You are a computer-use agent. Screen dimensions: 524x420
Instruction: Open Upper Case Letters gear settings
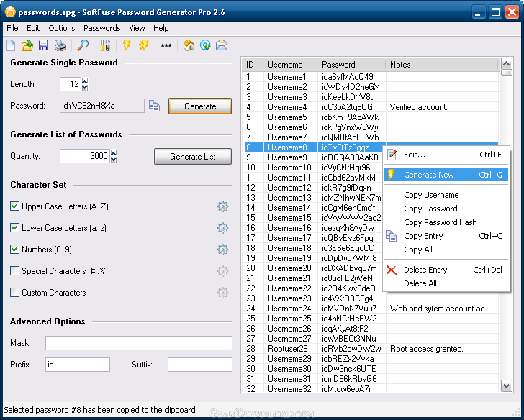pyautogui.click(x=222, y=206)
